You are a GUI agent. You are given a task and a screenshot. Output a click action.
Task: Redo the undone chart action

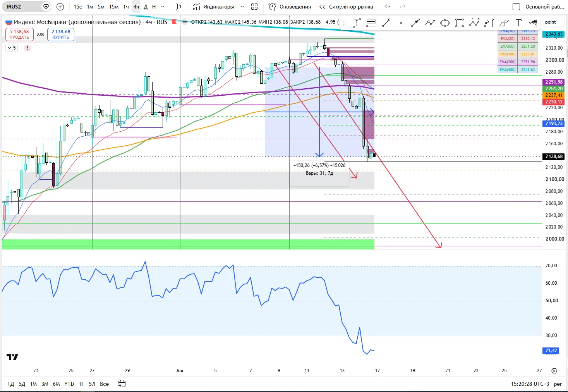point(402,7)
